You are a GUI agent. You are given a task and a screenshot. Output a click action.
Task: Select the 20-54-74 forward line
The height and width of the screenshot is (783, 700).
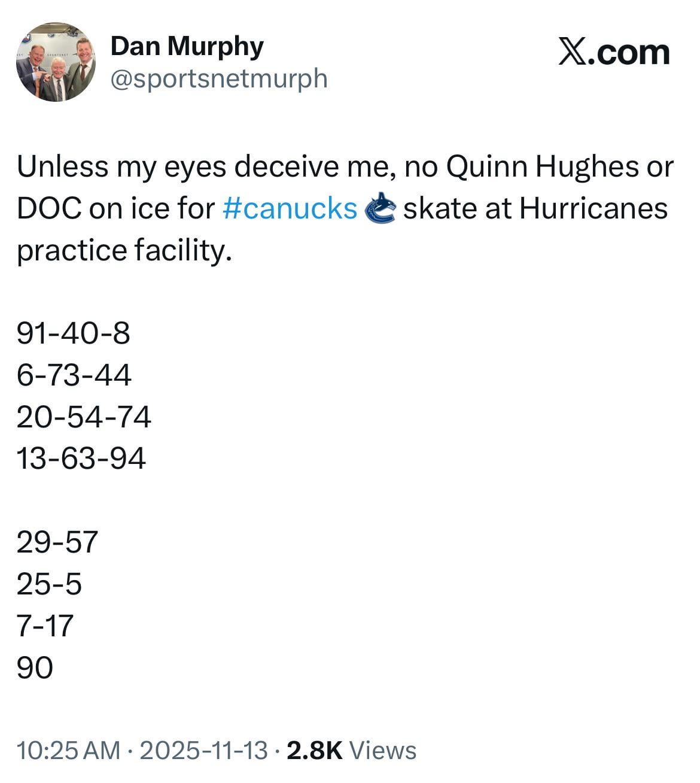(x=84, y=417)
